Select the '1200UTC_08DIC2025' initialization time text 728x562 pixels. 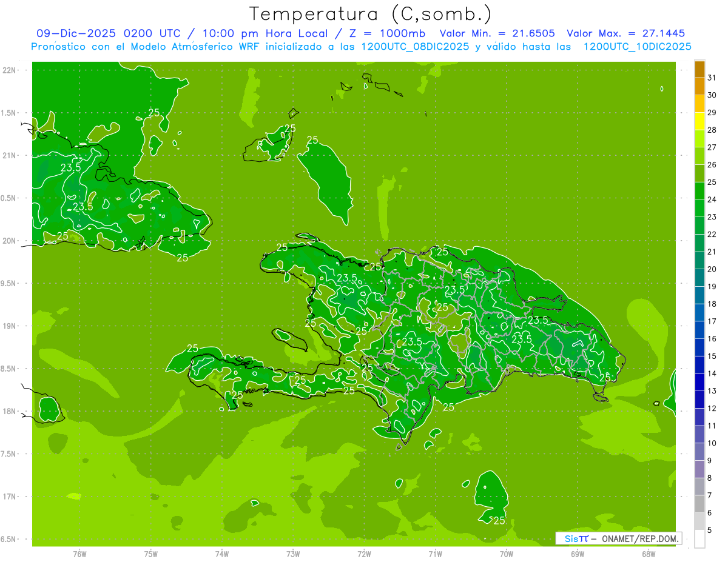click(414, 47)
